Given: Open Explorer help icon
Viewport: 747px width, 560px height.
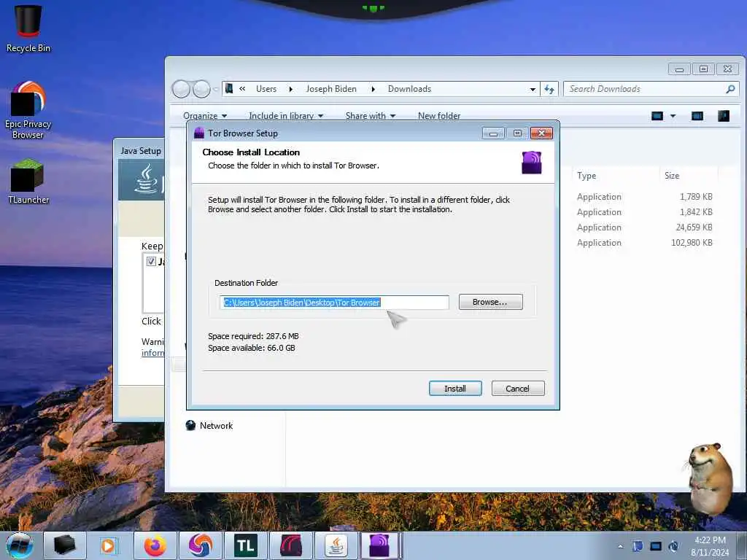Looking at the screenshot, I should tap(723, 116).
